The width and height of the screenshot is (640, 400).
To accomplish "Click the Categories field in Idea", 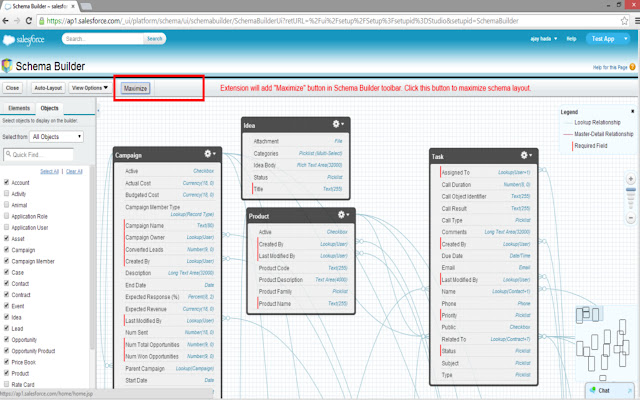I will (298, 153).
